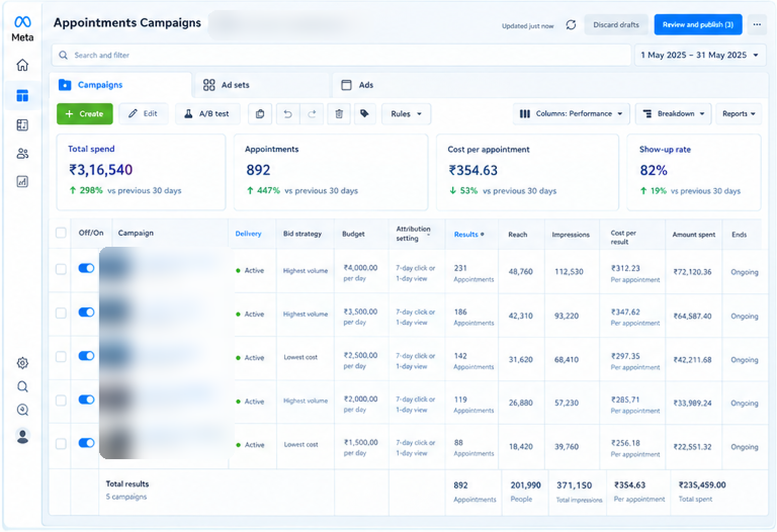Click the refresh data icon
Screen dimensions: 777x532
click(x=571, y=25)
